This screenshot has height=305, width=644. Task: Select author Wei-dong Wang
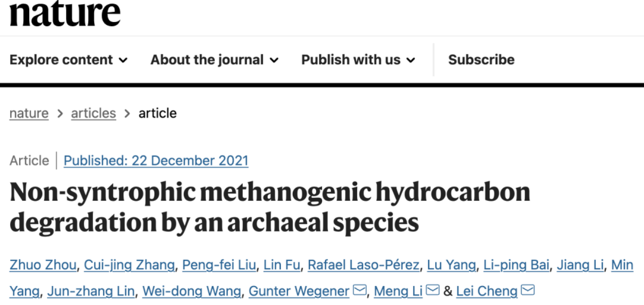point(192,291)
